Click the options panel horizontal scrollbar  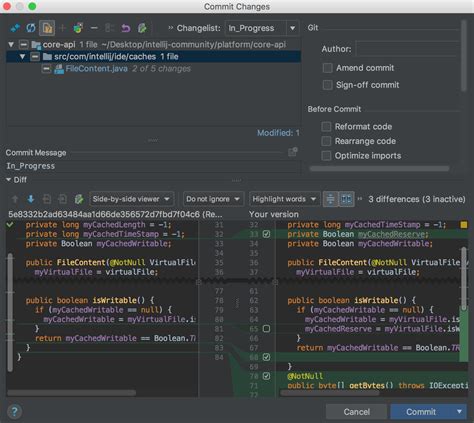coord(379,169)
